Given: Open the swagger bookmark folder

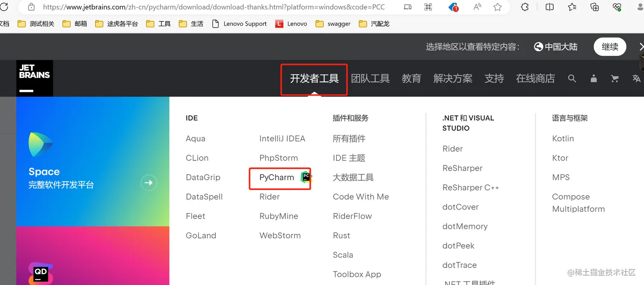Looking at the screenshot, I should tap(333, 24).
